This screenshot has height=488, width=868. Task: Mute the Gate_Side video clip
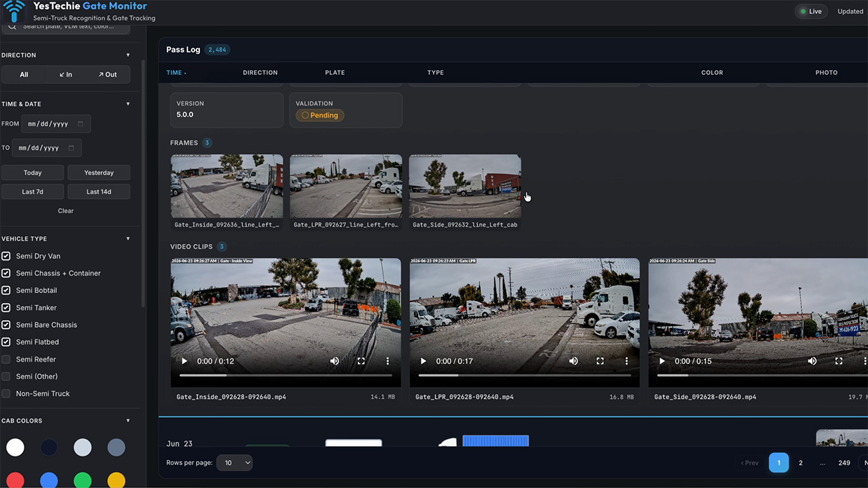[812, 361]
